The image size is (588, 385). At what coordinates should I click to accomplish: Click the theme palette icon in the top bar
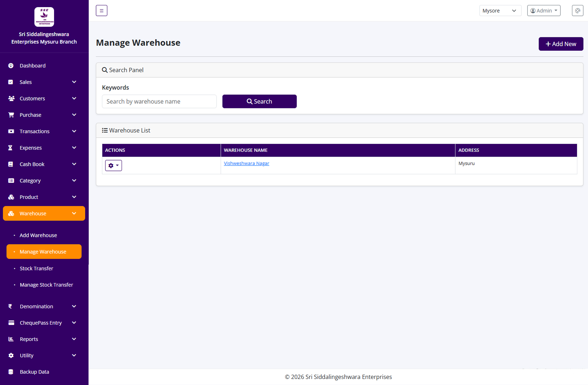tap(577, 10)
